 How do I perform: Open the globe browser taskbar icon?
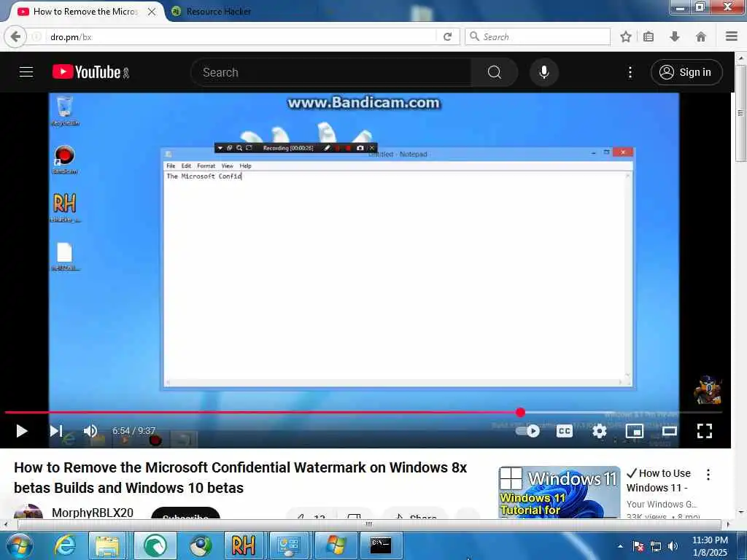click(x=201, y=545)
